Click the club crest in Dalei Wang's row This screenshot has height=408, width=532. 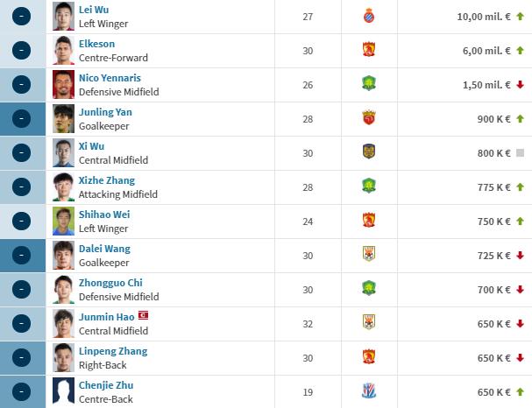pyautogui.click(x=368, y=255)
